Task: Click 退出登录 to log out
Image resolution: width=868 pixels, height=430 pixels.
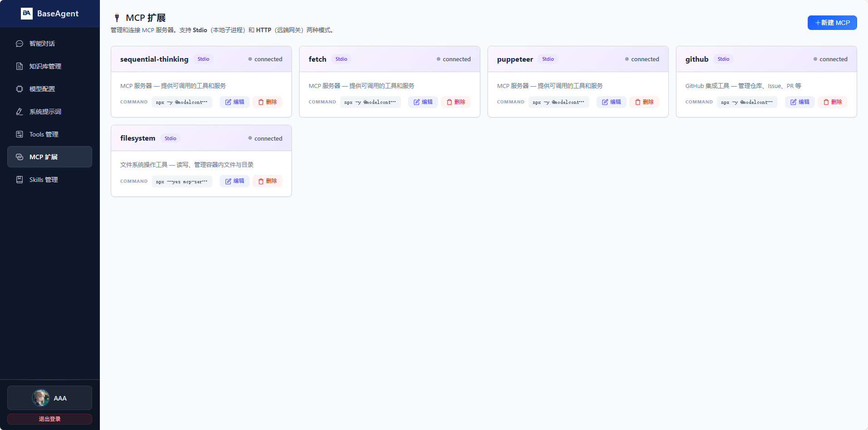Action: (x=49, y=419)
